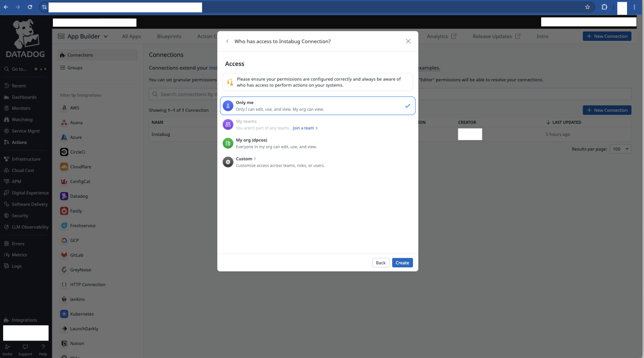644x358 pixels.
Task: Select the Fastly integration icon
Action: coord(64,211)
